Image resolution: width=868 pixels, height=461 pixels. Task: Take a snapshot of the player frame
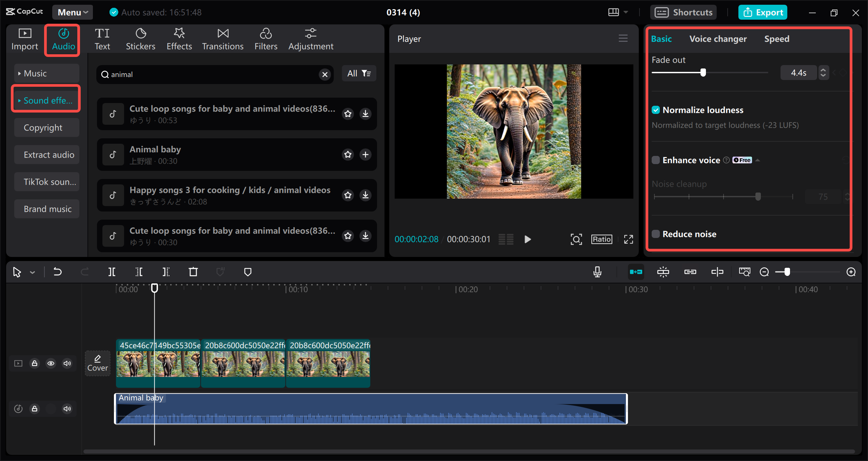pos(576,239)
